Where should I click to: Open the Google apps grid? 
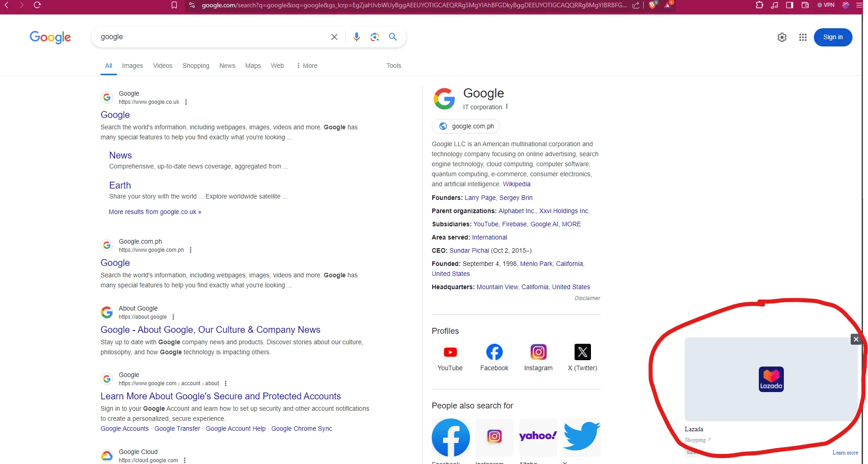click(x=803, y=37)
